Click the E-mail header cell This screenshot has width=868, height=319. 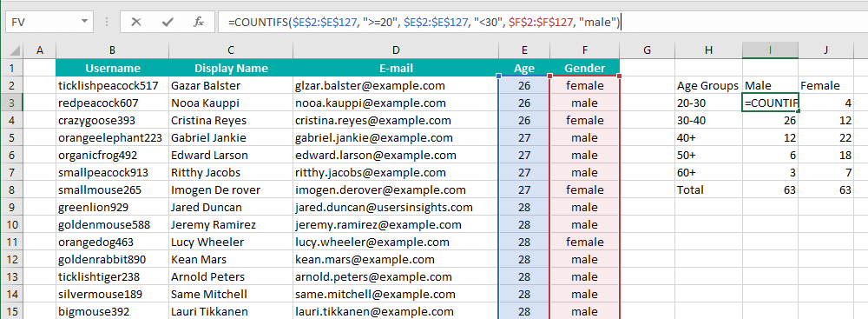click(x=396, y=69)
